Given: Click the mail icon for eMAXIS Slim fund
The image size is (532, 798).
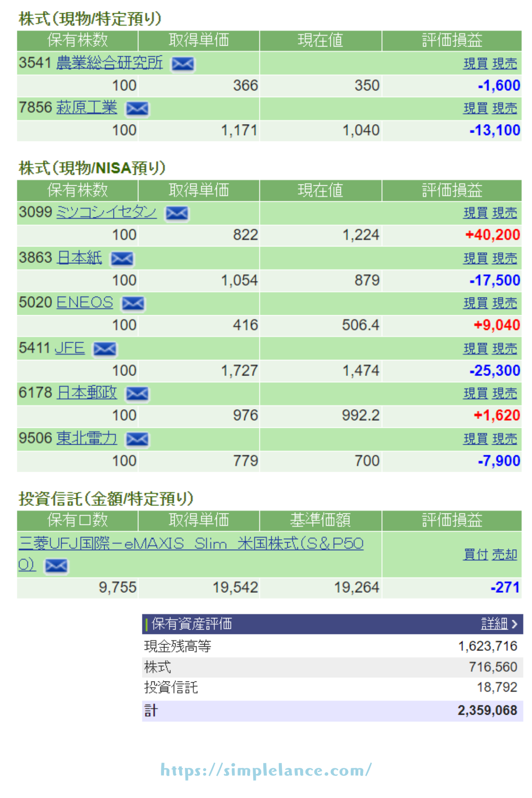Looking at the screenshot, I should 56,566.
